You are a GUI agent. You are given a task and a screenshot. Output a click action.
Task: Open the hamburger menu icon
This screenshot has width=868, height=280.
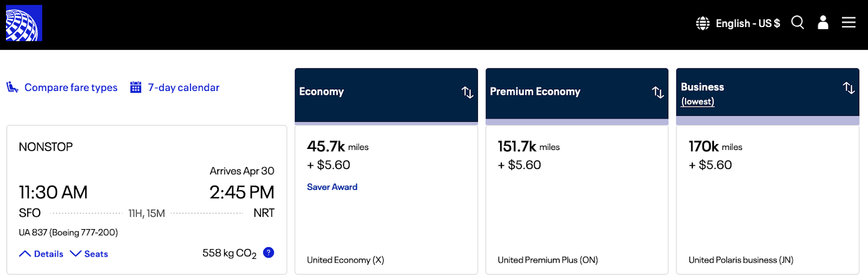[x=848, y=22]
